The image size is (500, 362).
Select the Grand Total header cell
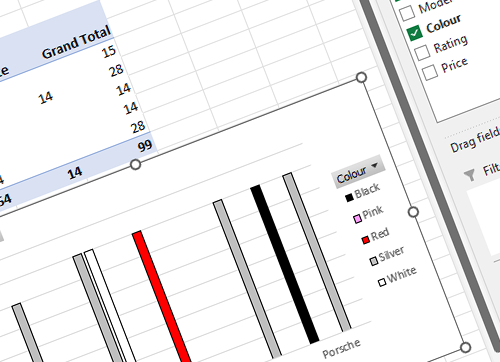click(x=76, y=43)
